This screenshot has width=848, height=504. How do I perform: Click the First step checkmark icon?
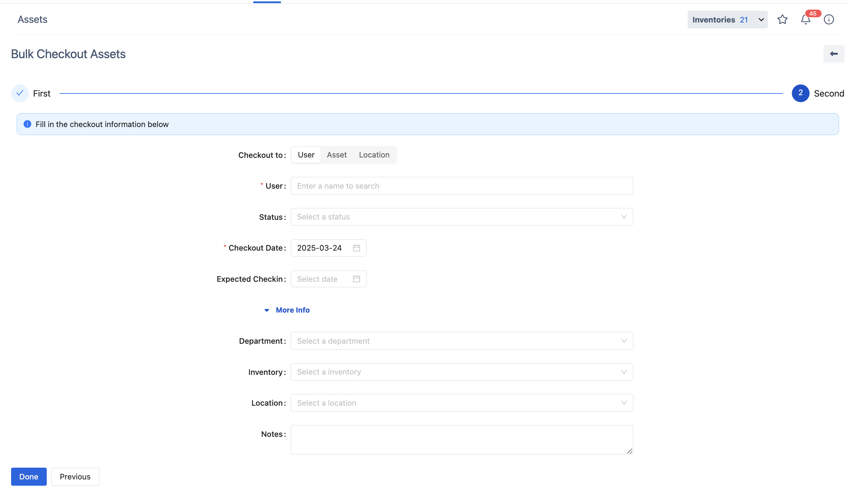20,93
